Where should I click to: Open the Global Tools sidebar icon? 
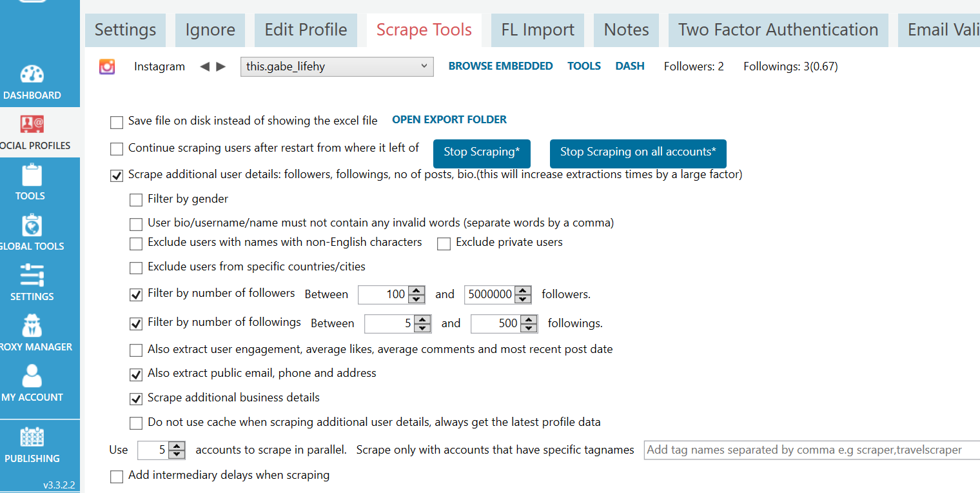coord(32,226)
